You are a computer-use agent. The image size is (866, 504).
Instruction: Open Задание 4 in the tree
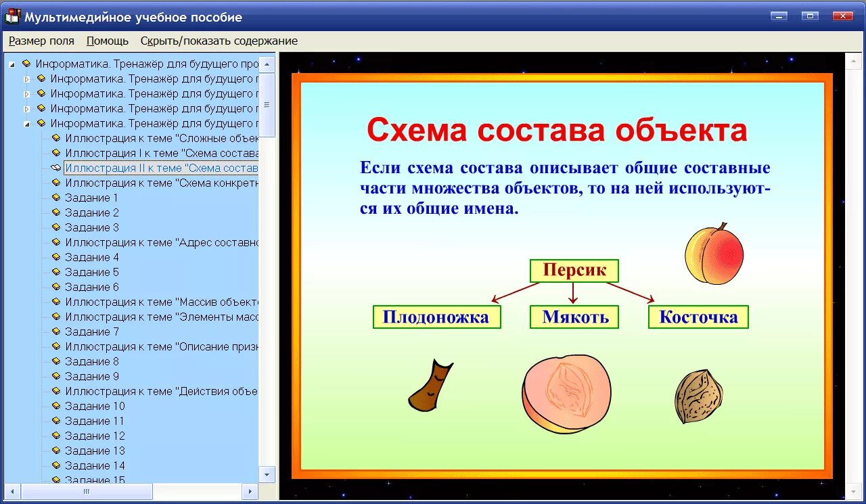coord(91,257)
